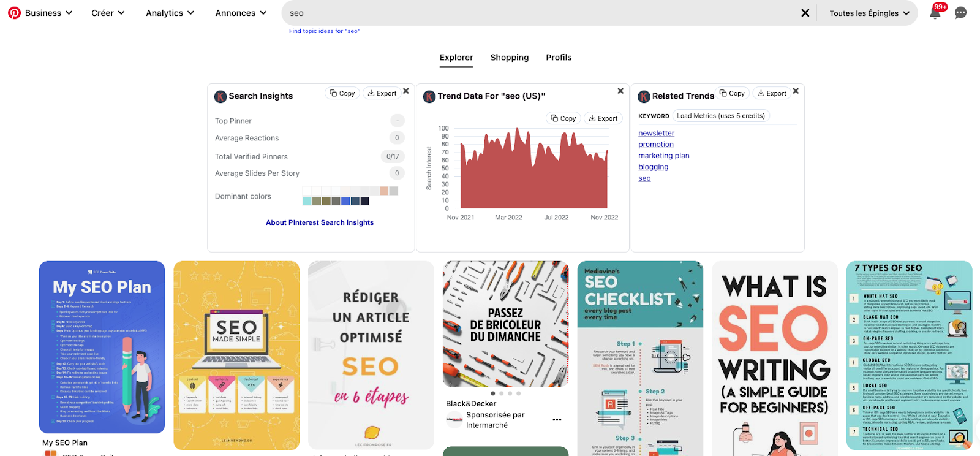Switch to the Profils tab
The image size is (980, 456).
559,58
